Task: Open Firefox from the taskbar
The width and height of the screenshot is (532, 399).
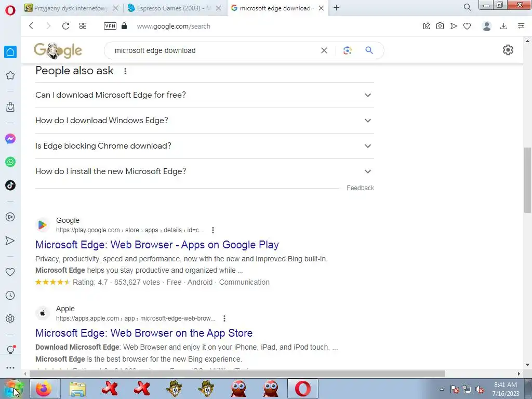Action: 44,389
